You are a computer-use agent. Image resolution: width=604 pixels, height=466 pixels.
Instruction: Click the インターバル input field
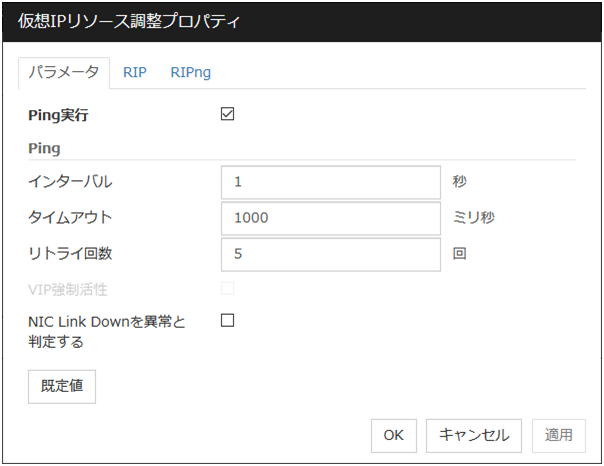point(330,183)
